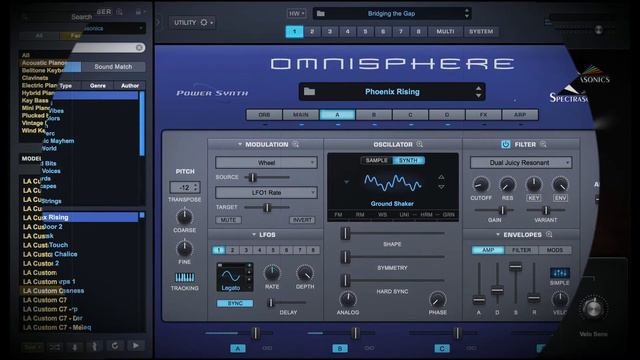Select the MODS envelope tab
Viewport: 640px width, 360px height.
pyautogui.click(x=555, y=250)
